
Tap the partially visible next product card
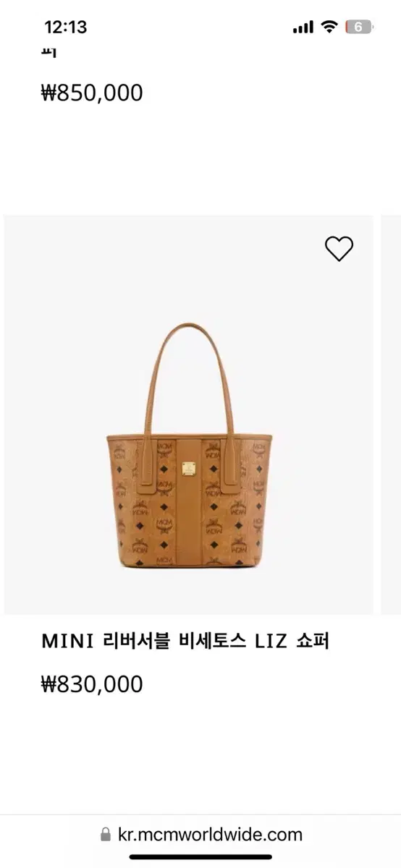(x=391, y=414)
